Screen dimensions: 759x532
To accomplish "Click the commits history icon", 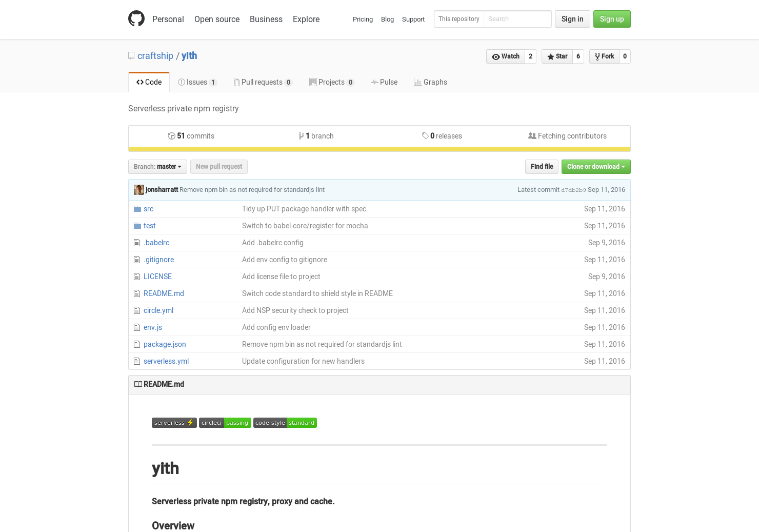I will click(x=172, y=136).
